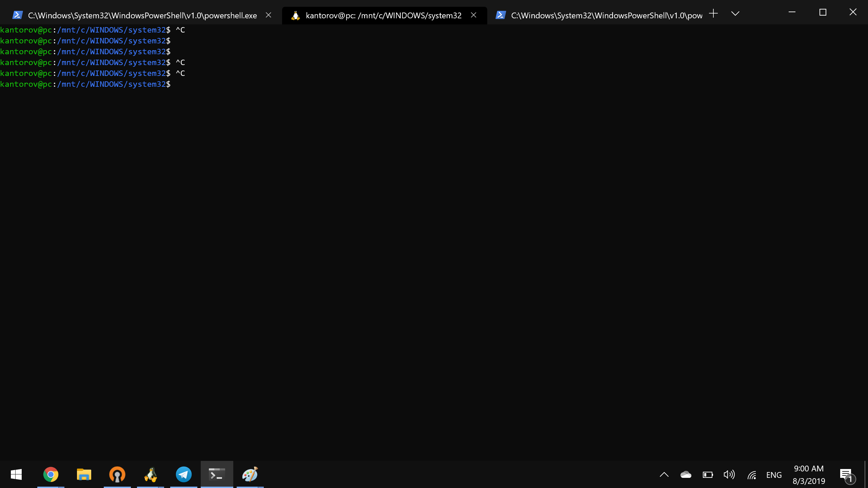Open the volume control in system tray
Screen dimensions: 868x488
pos(729,475)
